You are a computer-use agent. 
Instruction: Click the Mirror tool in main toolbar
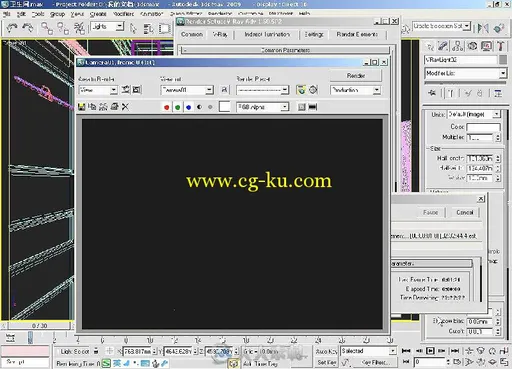click(x=483, y=28)
